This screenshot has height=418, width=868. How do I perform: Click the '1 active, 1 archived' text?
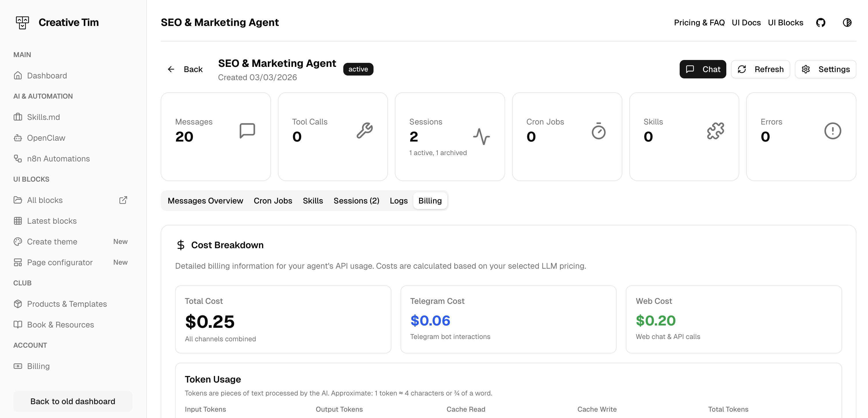(x=438, y=153)
